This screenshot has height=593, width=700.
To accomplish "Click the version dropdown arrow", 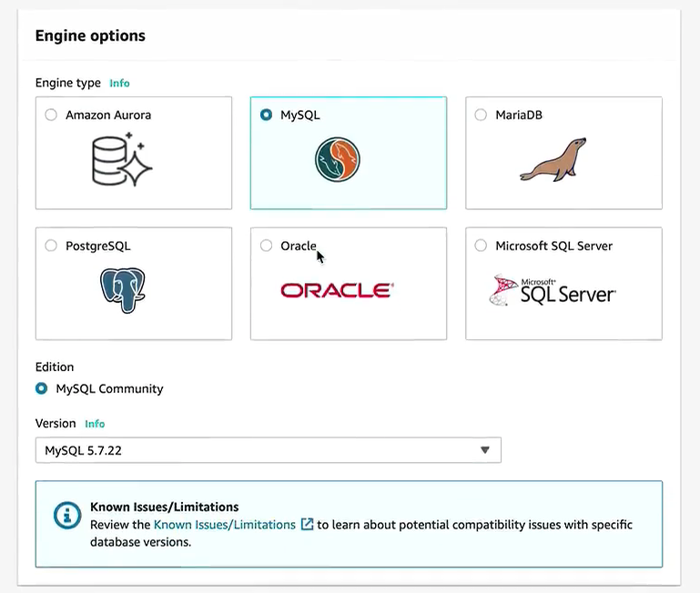I will click(x=485, y=450).
